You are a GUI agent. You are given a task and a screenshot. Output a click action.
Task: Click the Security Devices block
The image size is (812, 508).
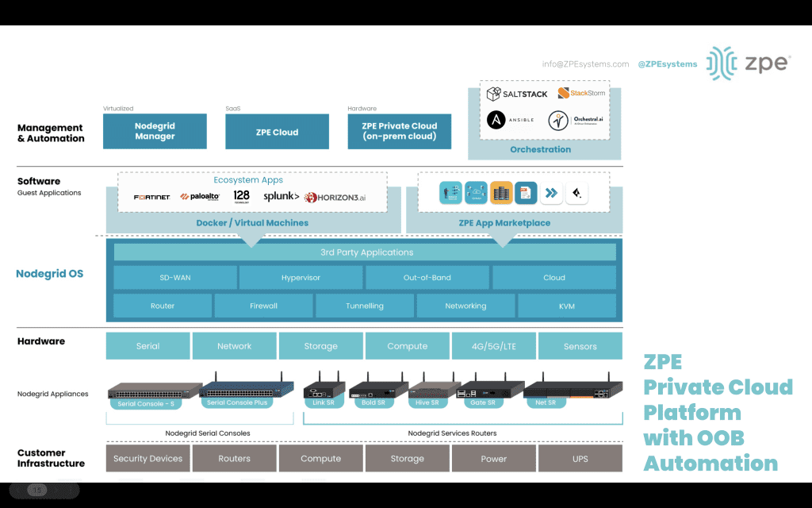coord(148,458)
